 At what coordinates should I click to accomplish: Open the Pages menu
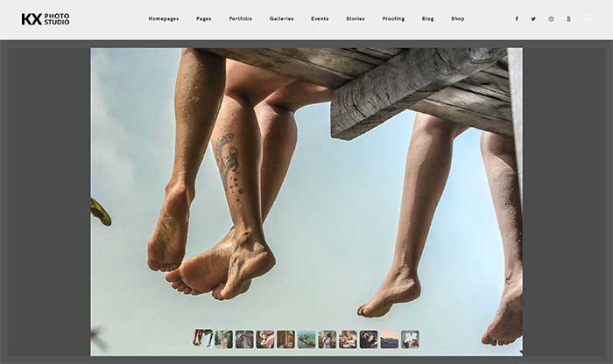203,18
